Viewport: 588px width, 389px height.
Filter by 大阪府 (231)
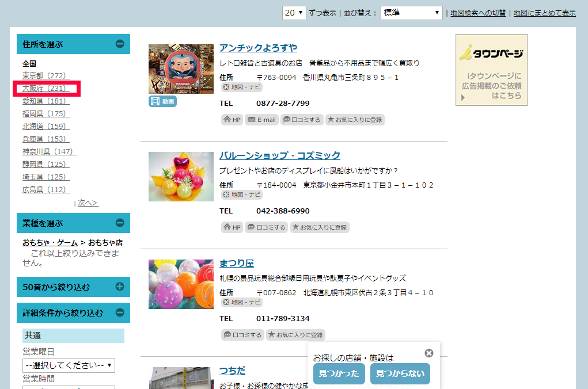(45, 89)
